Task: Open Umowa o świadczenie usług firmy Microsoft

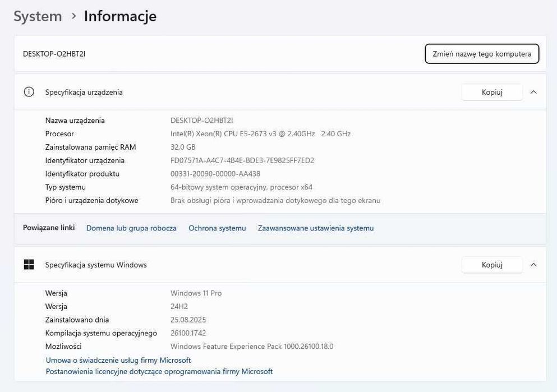Action: (x=118, y=360)
